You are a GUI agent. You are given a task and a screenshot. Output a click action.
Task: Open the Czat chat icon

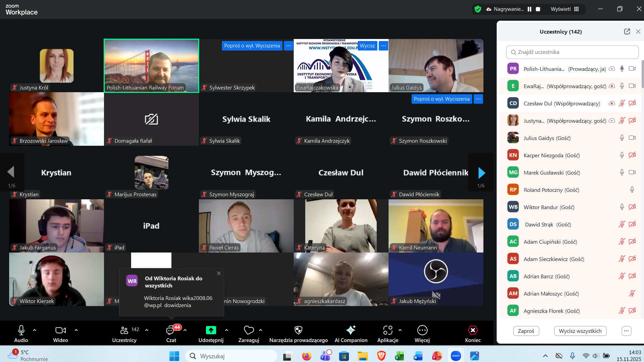171,330
